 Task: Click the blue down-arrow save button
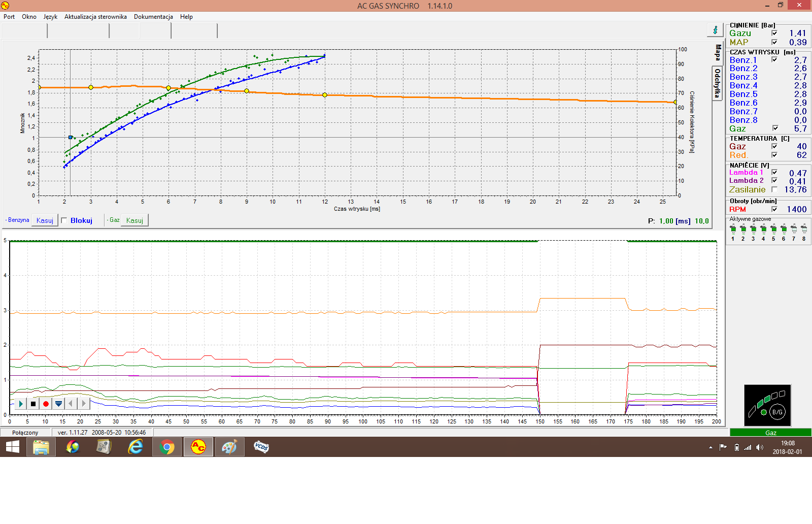point(58,404)
